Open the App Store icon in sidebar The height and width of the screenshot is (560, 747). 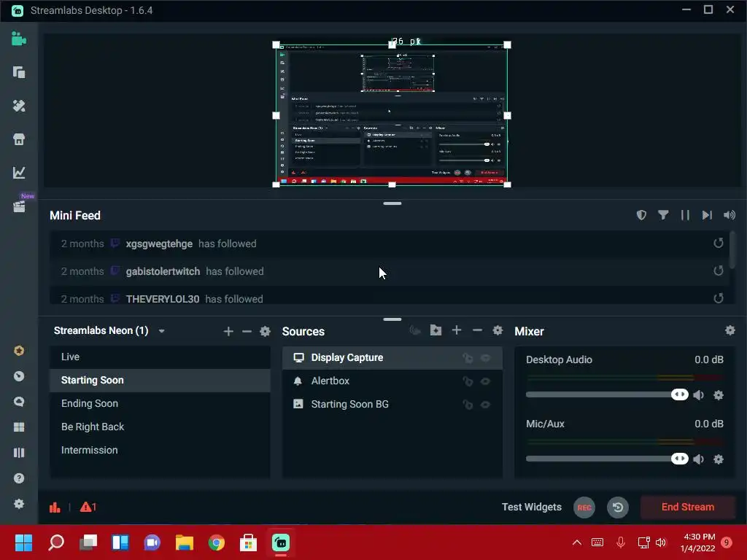tap(18, 139)
